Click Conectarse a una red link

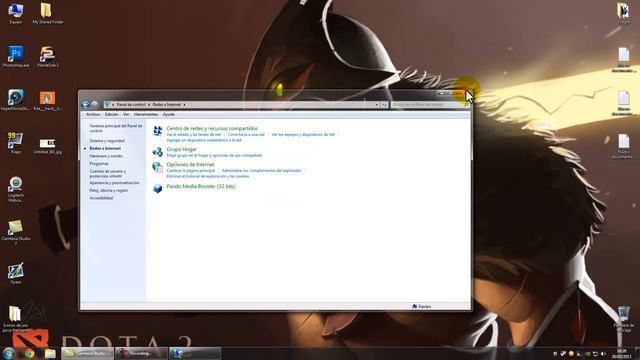[246, 134]
